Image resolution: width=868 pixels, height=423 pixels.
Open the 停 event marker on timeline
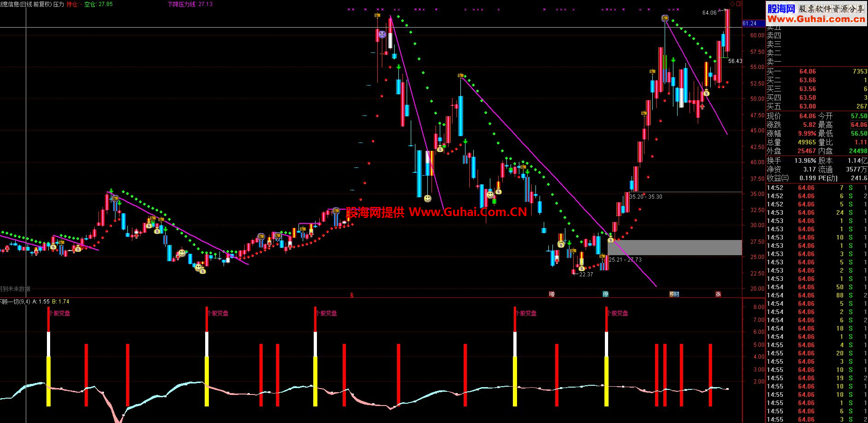click(x=606, y=294)
